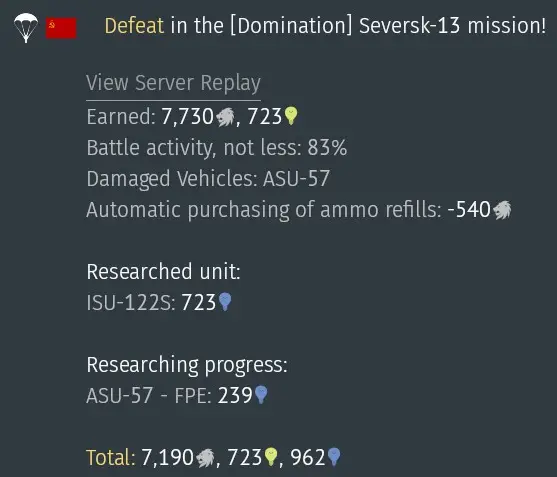Click the yellow Total label
Screen dimensions: 557x477
point(111,457)
